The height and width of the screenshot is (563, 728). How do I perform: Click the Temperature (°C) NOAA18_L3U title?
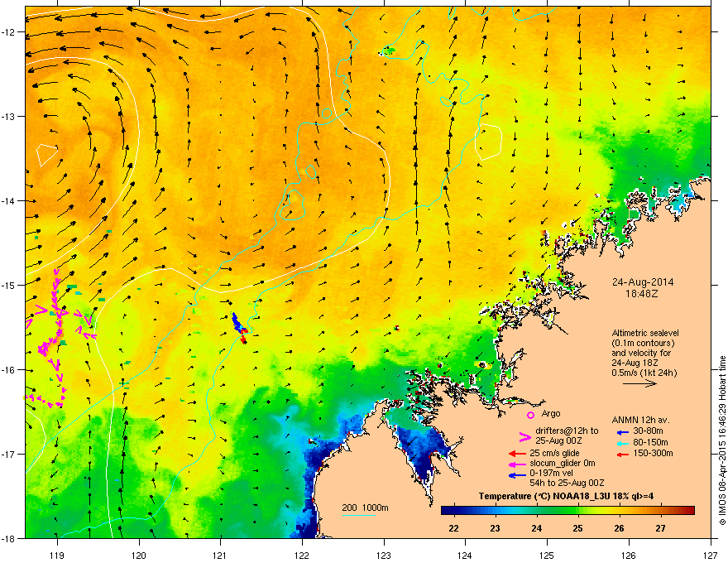click(x=566, y=496)
